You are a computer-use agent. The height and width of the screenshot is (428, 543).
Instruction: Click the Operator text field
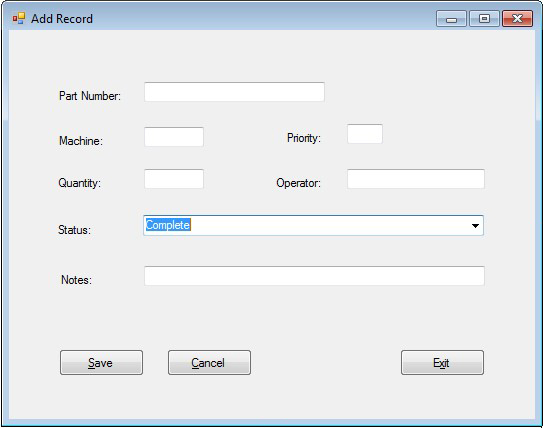pyautogui.click(x=416, y=179)
